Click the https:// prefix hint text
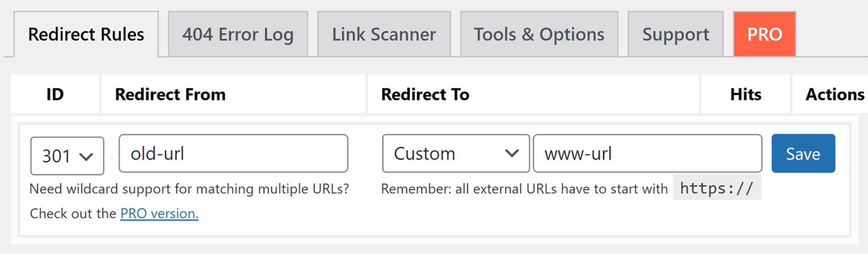 716,188
